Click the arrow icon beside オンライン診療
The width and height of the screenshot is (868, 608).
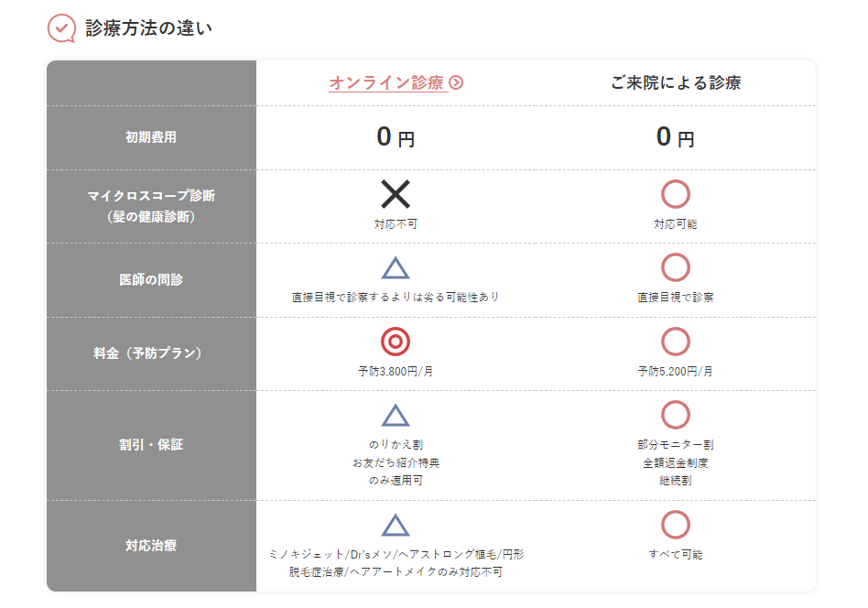pos(456,82)
